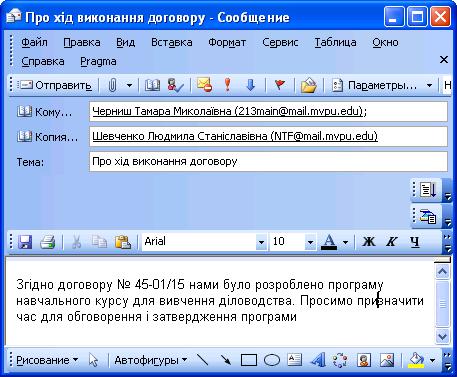
Task: Open the Окно menu
Action: (x=385, y=42)
